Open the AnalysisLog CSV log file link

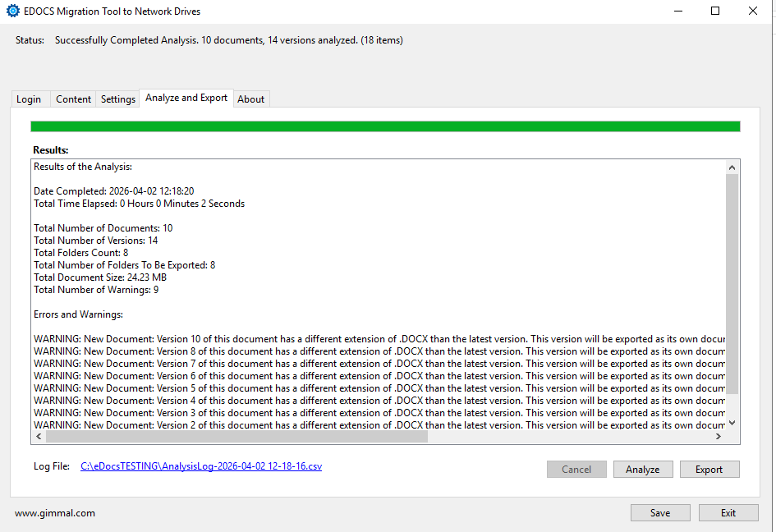pos(201,466)
